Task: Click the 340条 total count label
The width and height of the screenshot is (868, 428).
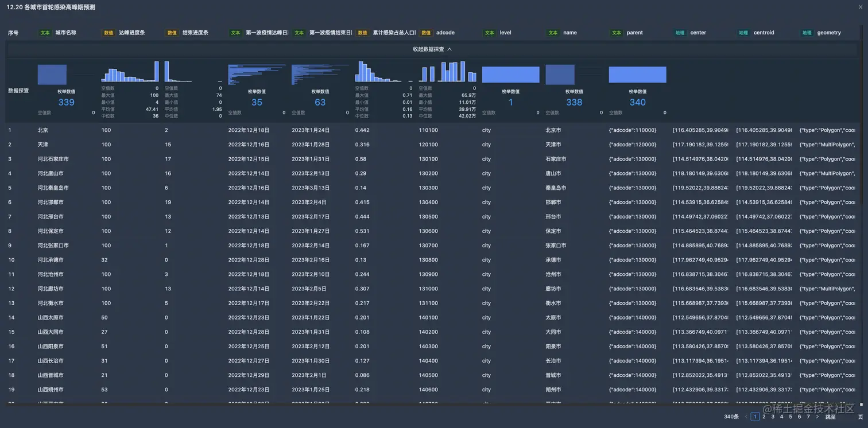Action: tap(731, 417)
